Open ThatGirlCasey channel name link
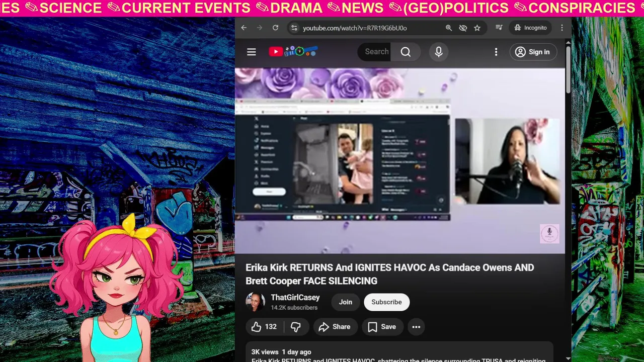Viewport: 644px width, 362px height. pyautogui.click(x=295, y=298)
